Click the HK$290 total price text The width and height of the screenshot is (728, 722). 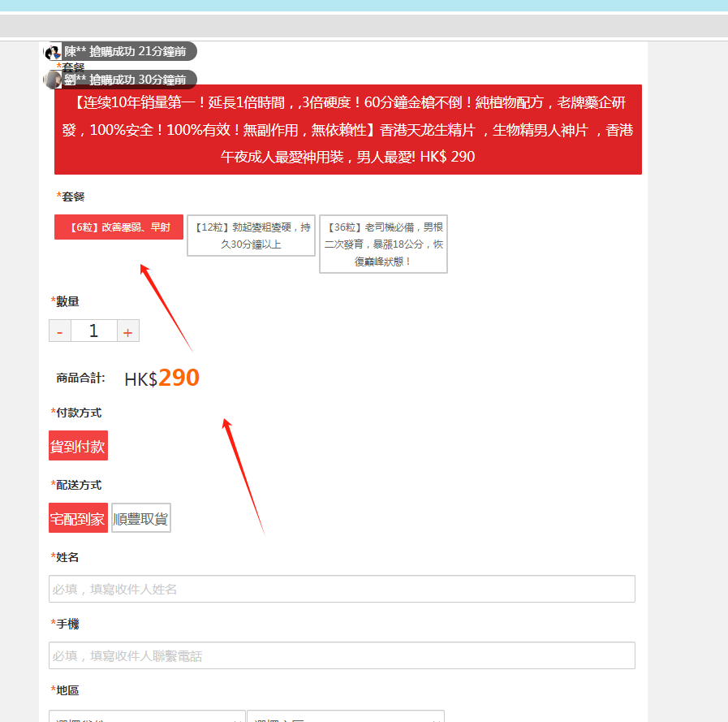[x=162, y=378]
